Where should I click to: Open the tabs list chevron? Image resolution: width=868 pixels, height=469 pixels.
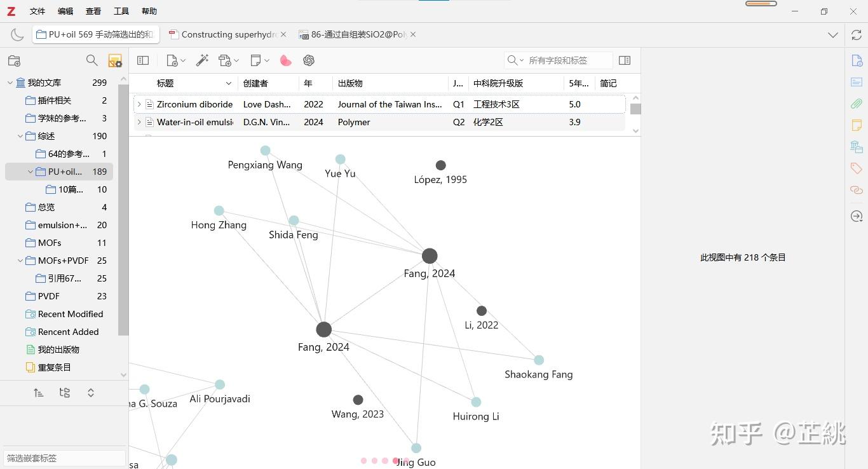[x=833, y=35]
